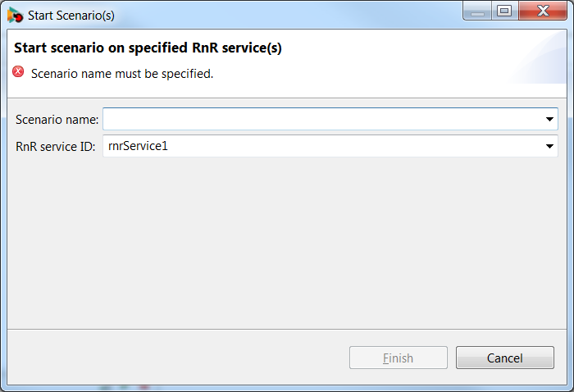
Task: Click the Start Scenario app icon in title bar
Action: coord(15,15)
